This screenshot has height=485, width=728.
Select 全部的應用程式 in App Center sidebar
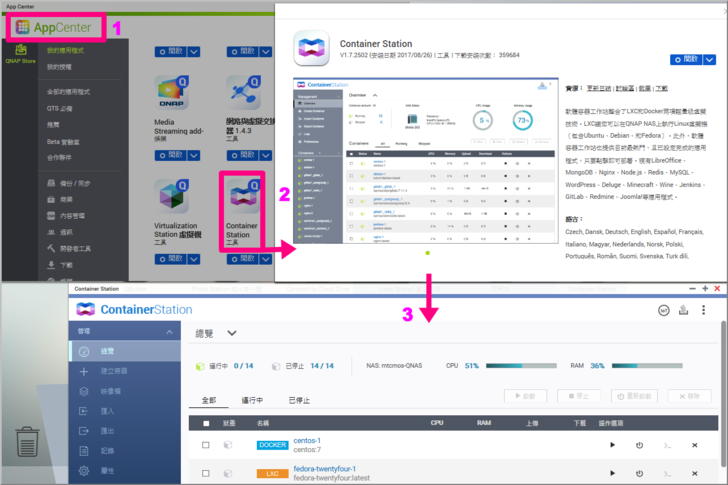(x=68, y=92)
